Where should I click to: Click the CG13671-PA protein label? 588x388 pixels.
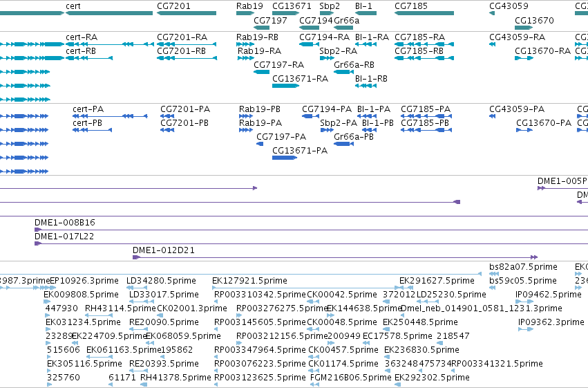pyautogui.click(x=300, y=151)
